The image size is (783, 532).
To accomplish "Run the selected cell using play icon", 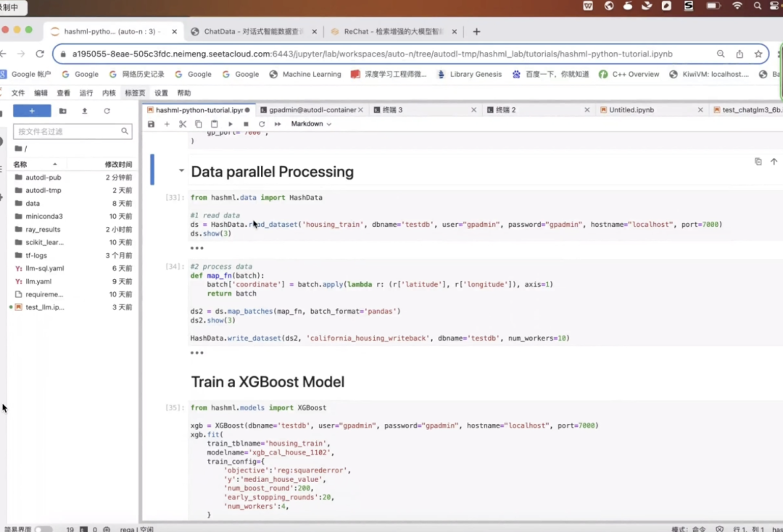I will click(x=231, y=124).
